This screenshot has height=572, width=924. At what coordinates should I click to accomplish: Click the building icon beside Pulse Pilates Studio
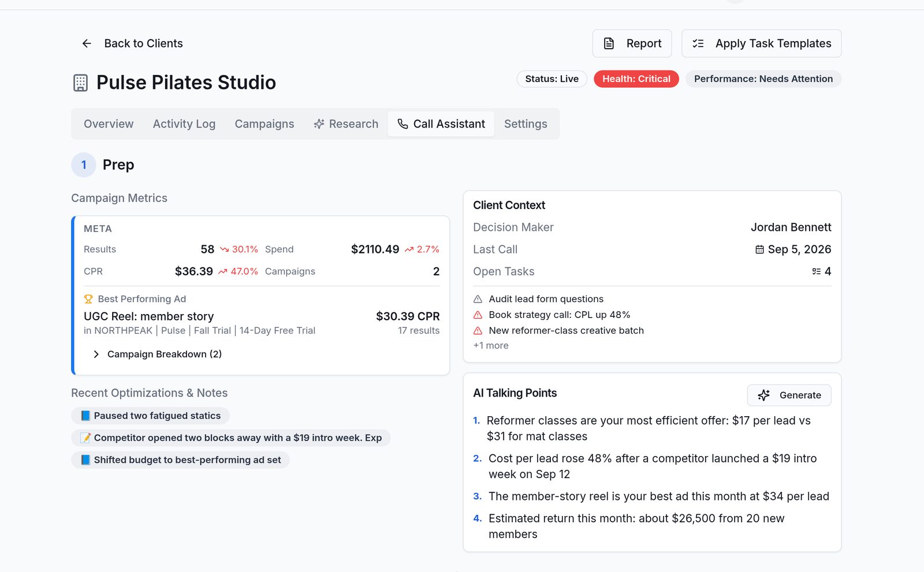coord(81,83)
